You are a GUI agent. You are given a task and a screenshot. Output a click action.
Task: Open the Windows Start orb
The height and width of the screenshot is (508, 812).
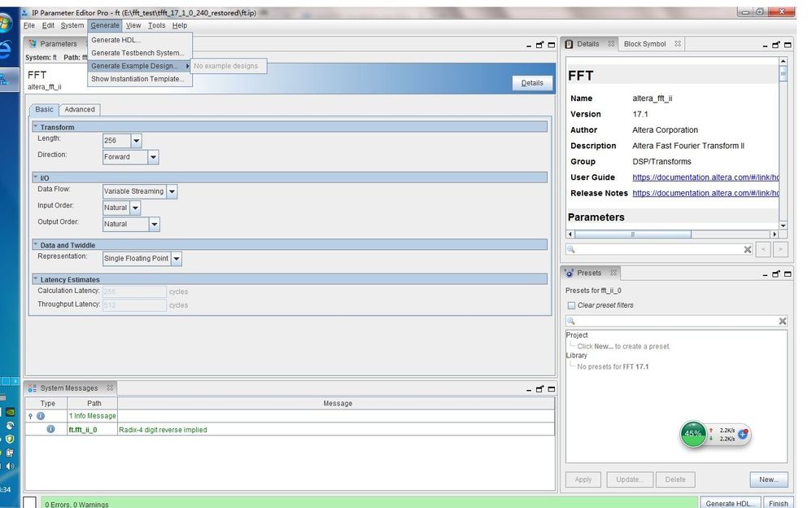[5, 23]
